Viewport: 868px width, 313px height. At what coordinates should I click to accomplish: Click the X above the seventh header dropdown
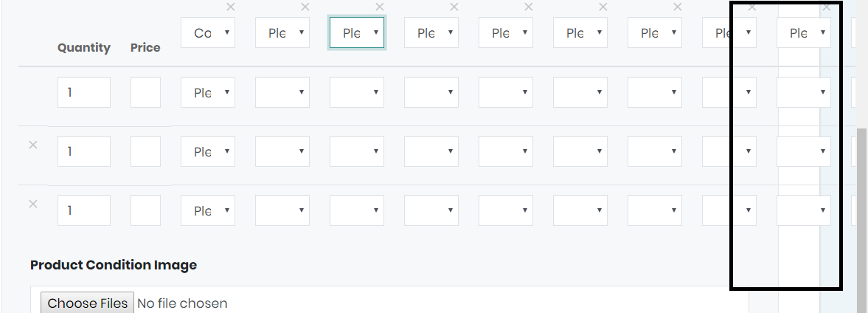(678, 7)
